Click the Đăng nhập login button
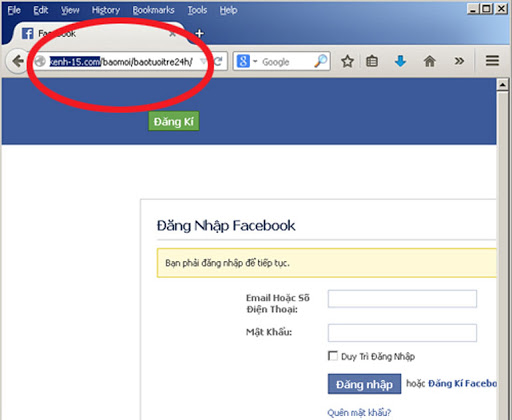512x420 pixels. click(364, 384)
